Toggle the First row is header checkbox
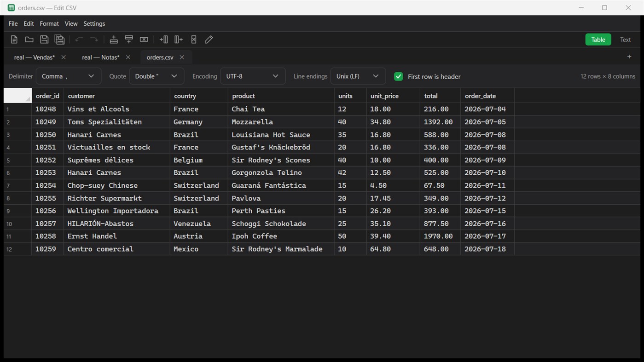 (399, 76)
